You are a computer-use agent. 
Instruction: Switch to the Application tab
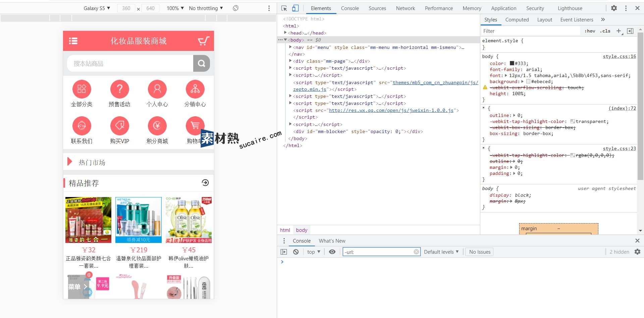(504, 8)
